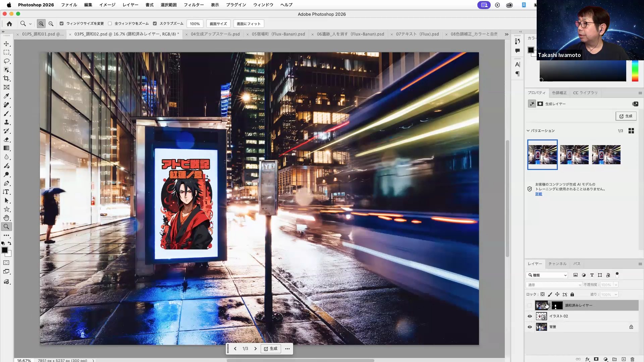Click the foreground color swatch in the toolbar
Image resolution: width=644 pixels, height=362 pixels.
(x=5, y=250)
